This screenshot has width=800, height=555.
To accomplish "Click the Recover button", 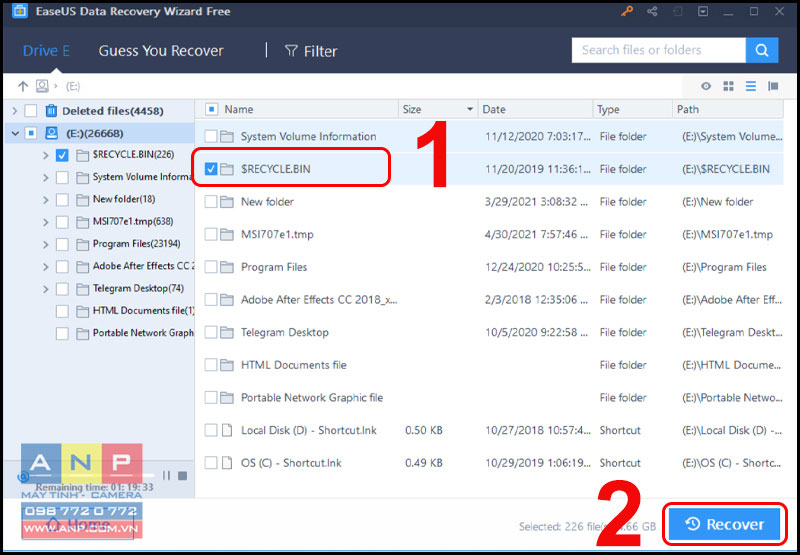I will click(x=724, y=524).
